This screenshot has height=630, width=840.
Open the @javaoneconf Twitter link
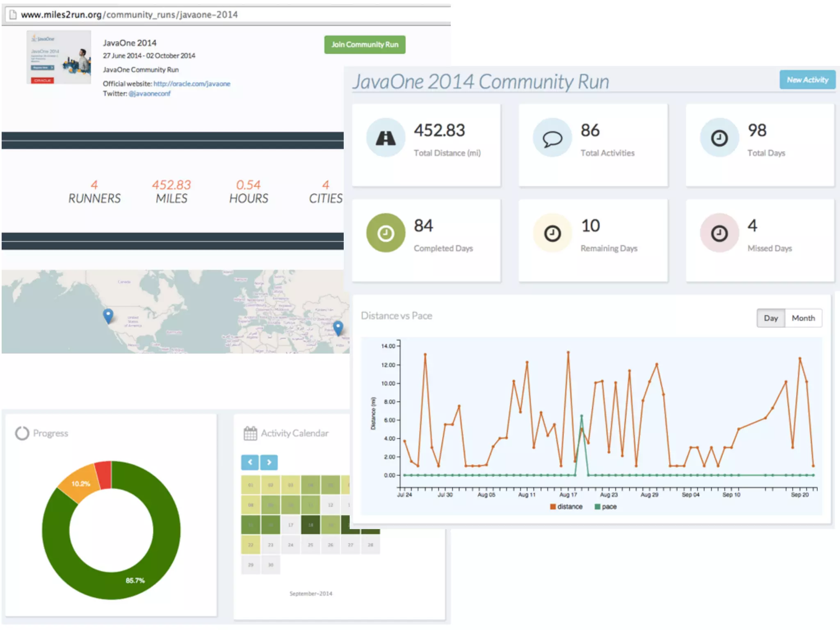point(149,94)
